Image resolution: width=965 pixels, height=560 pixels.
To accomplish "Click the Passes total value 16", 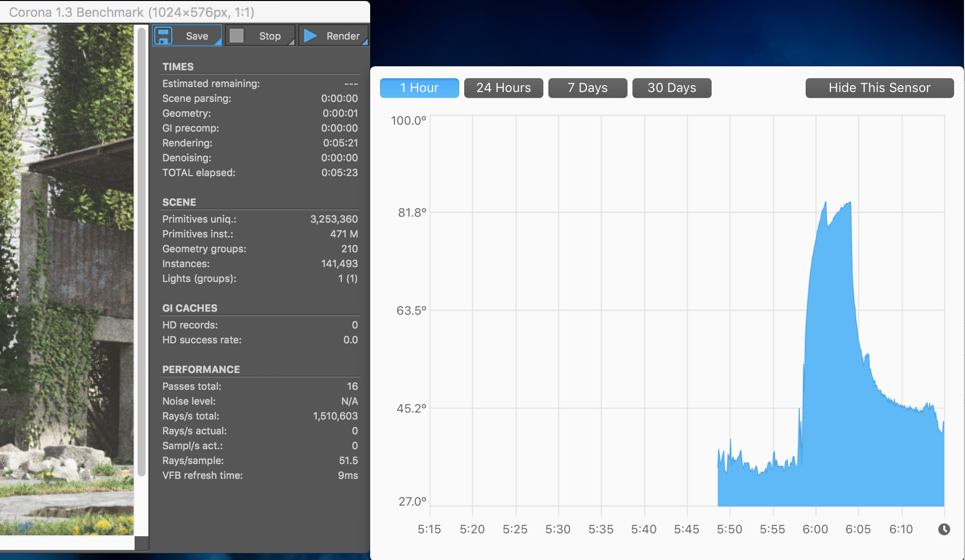I will point(352,386).
